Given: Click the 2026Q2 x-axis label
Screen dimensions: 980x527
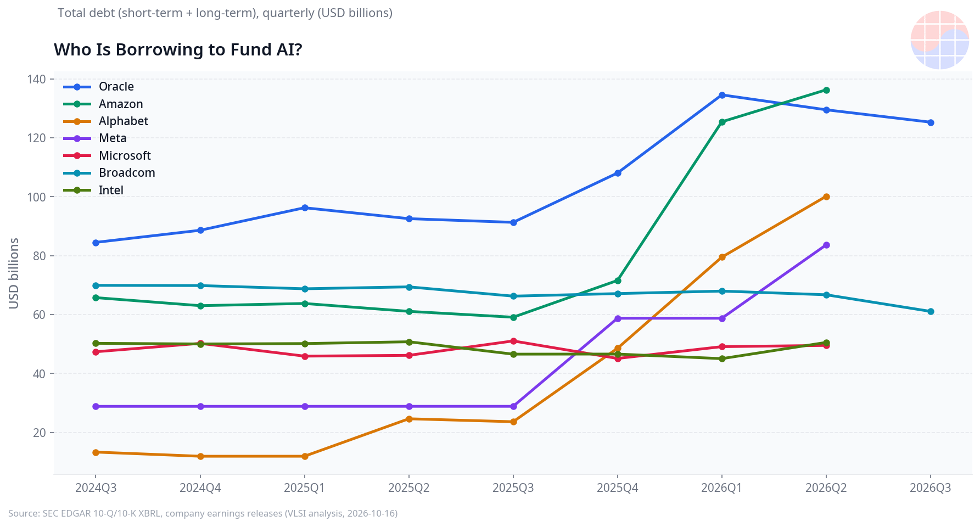Looking at the screenshot, I should click(x=826, y=488).
